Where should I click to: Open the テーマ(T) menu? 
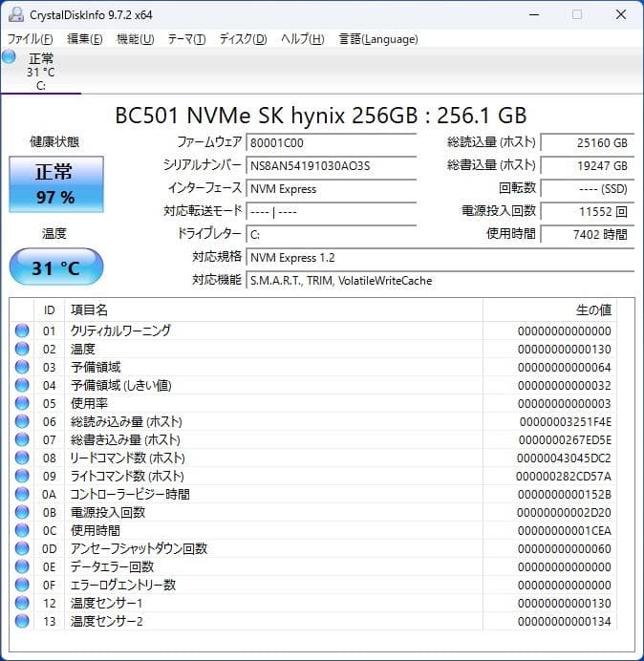pos(186,39)
